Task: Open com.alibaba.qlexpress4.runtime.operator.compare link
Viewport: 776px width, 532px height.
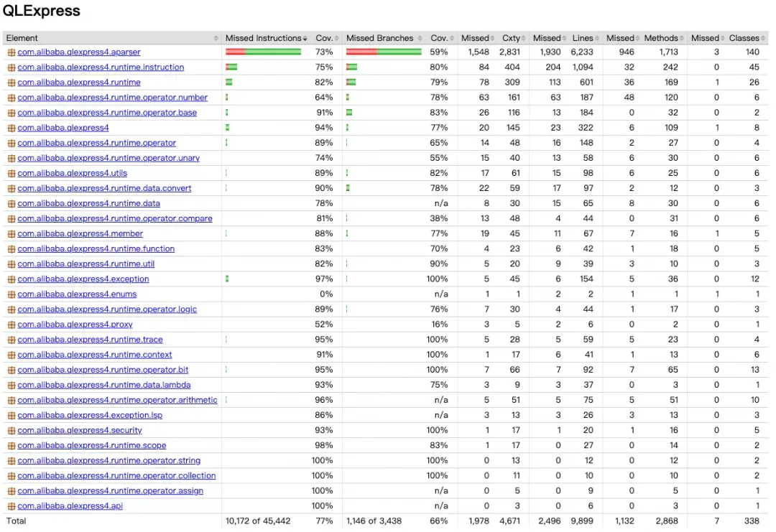Action: pyautogui.click(x=115, y=218)
